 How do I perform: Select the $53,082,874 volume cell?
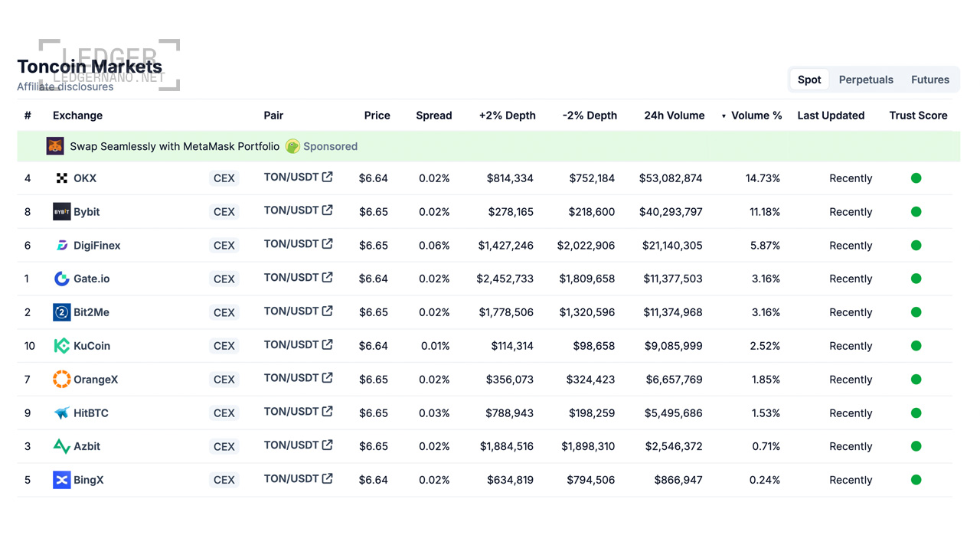click(x=671, y=178)
